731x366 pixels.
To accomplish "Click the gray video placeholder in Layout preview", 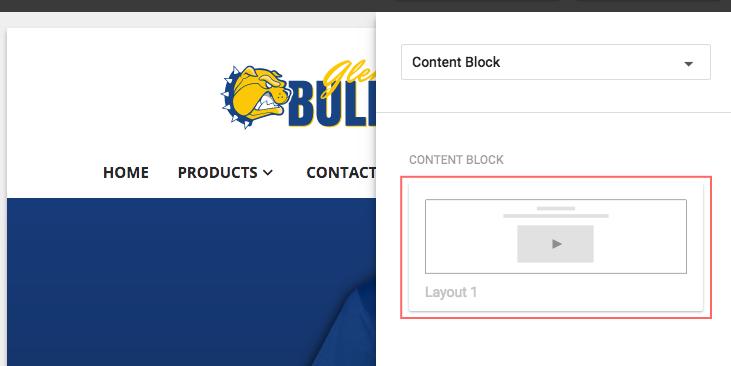I will (x=555, y=244).
